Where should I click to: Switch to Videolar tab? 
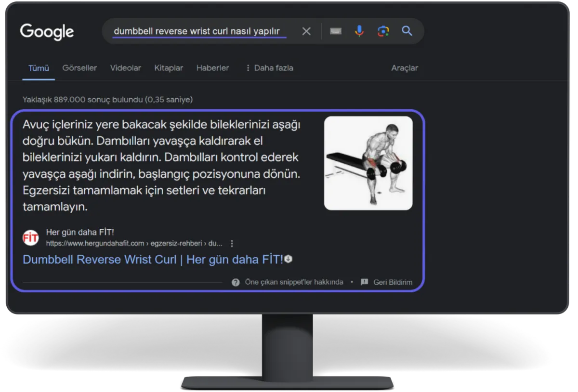pyautogui.click(x=125, y=68)
